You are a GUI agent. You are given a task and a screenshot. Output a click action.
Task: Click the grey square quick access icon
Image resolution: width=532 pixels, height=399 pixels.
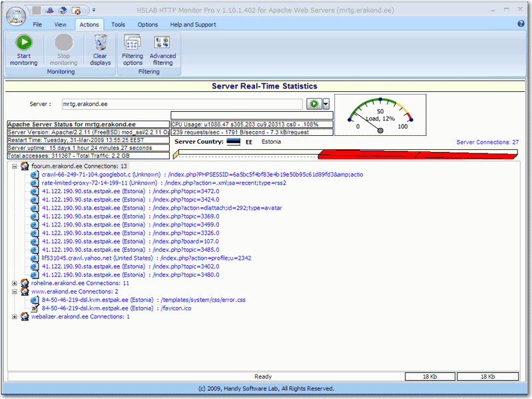pos(37,11)
